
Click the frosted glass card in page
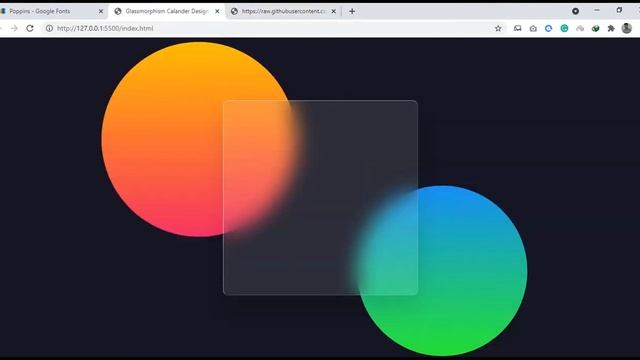point(320,198)
